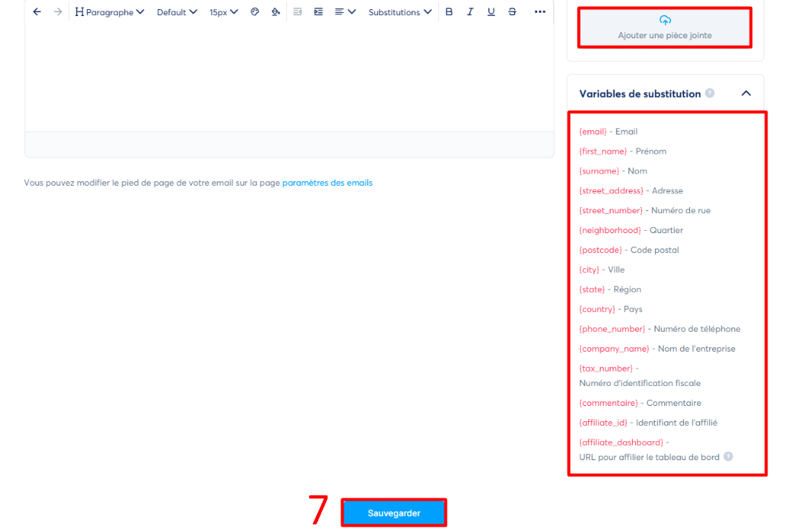Select the {phone_number} variable
Viewport: 788px width, 532px height.
pos(612,329)
